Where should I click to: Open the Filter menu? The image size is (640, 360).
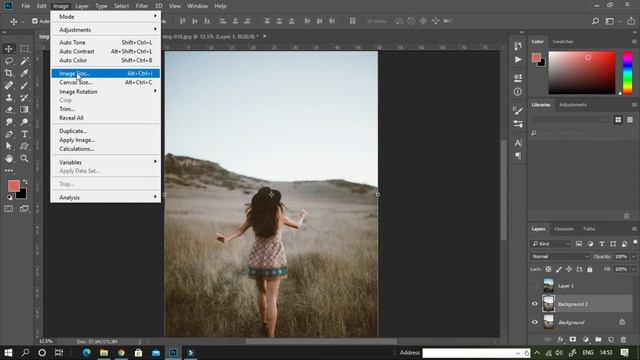click(142, 6)
